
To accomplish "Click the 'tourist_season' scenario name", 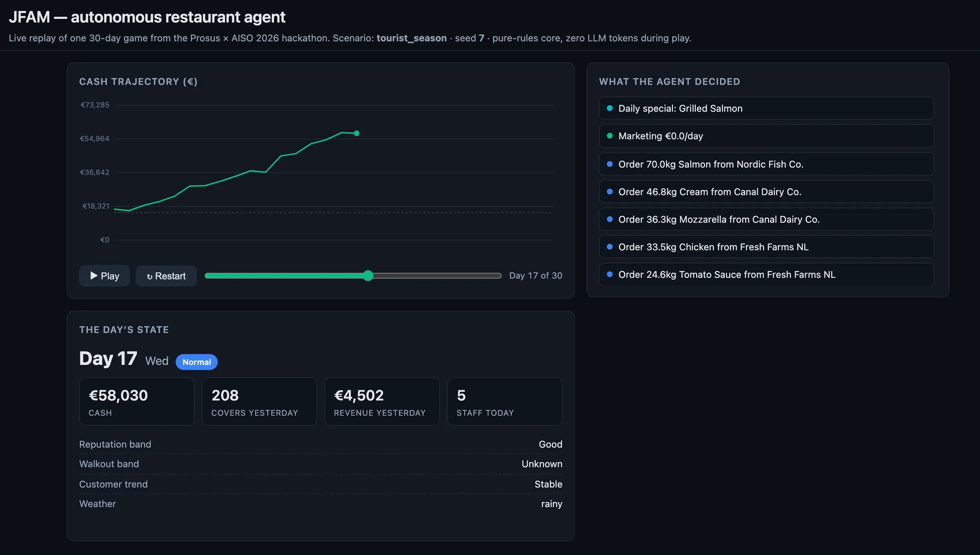I will point(412,38).
